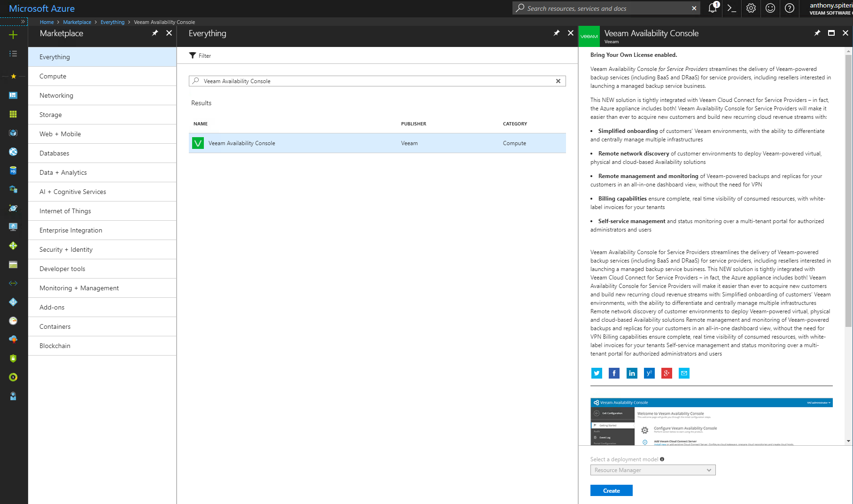This screenshot has width=853, height=504.
Task: Select Veeam Availability Console result row
Action: pyautogui.click(x=377, y=143)
